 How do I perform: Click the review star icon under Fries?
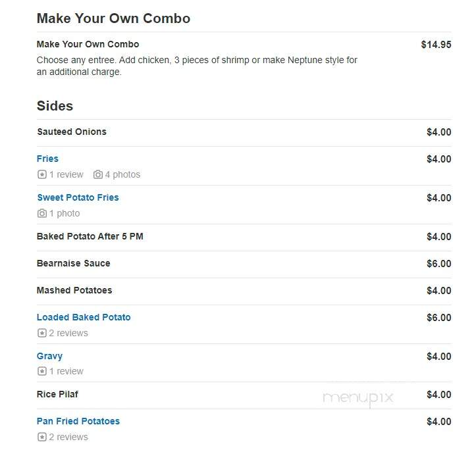[42, 174]
